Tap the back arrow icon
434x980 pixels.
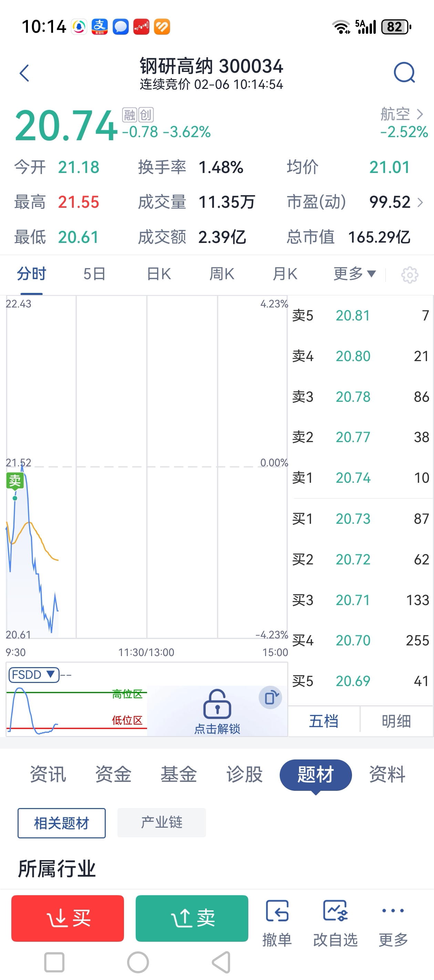(24, 73)
